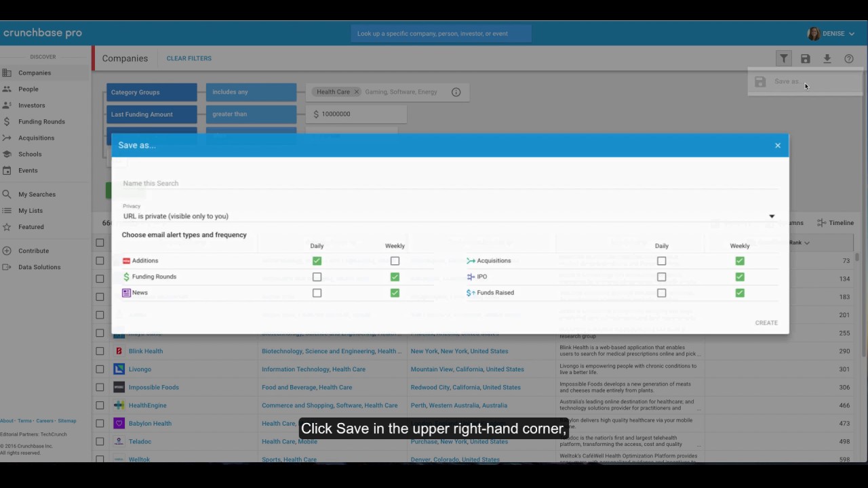This screenshot has height=488, width=868.
Task: Check News Daily alert
Action: tap(317, 293)
